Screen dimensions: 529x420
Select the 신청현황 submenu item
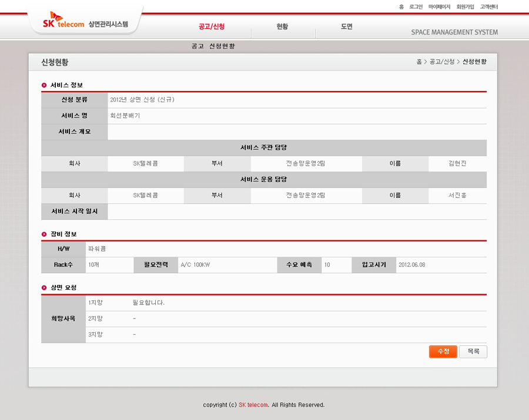[222, 46]
